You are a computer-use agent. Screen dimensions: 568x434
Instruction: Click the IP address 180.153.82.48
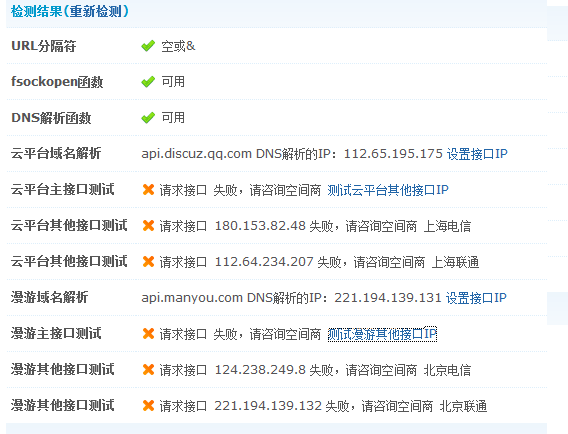click(260, 226)
